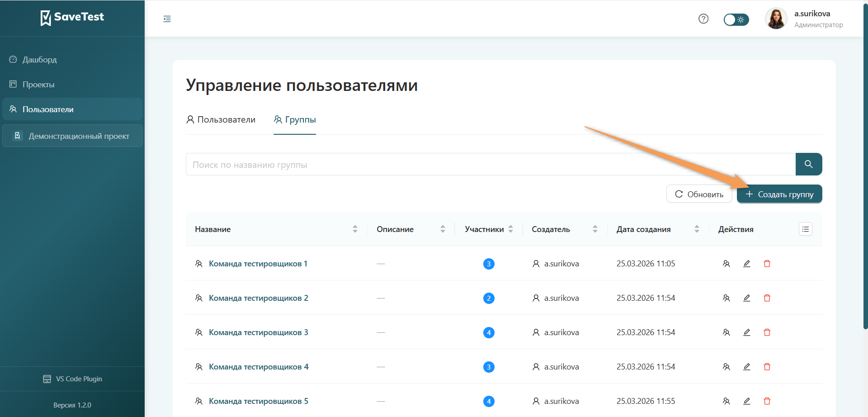This screenshot has width=868, height=417.
Task: Collapse the sidebar using the collapse icon
Action: point(167,19)
